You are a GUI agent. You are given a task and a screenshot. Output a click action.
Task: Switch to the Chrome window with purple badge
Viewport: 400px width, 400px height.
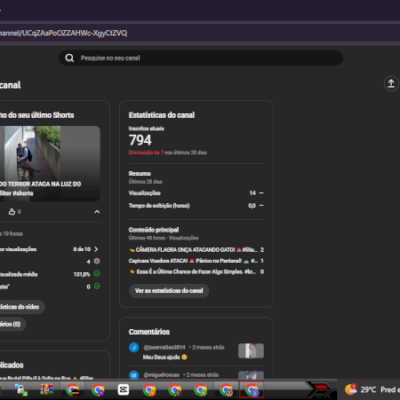click(x=98, y=389)
